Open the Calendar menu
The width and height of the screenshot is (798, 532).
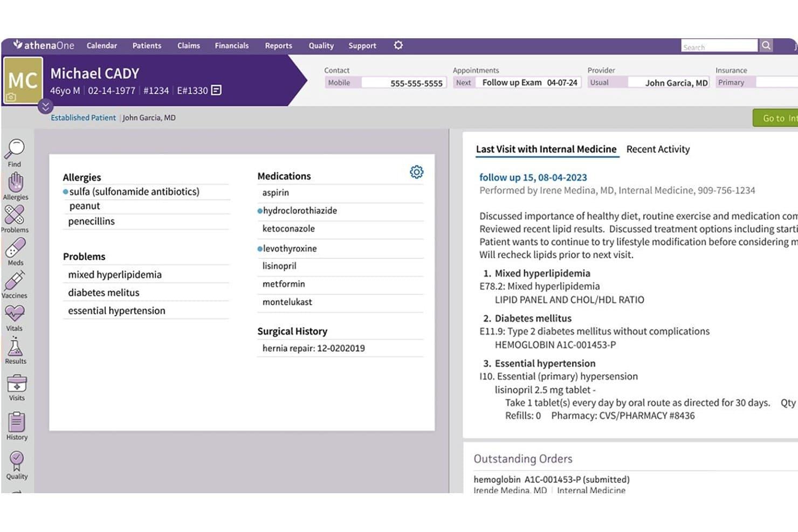[x=102, y=46]
